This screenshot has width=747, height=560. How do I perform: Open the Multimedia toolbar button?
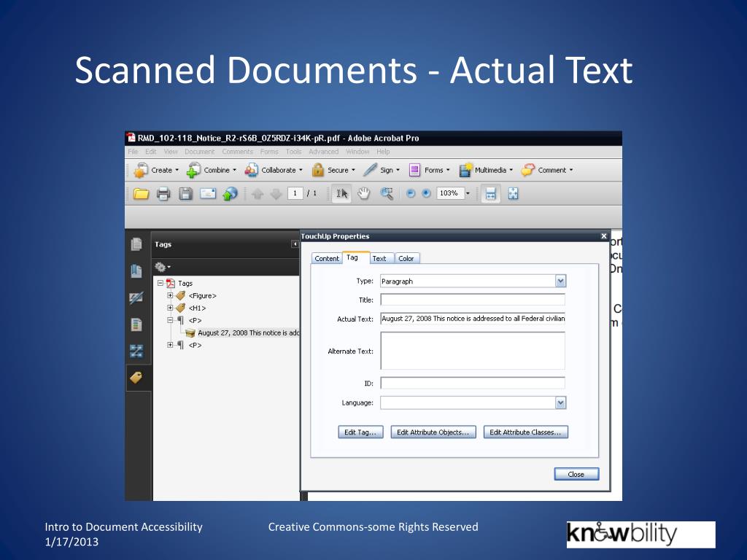pos(485,170)
